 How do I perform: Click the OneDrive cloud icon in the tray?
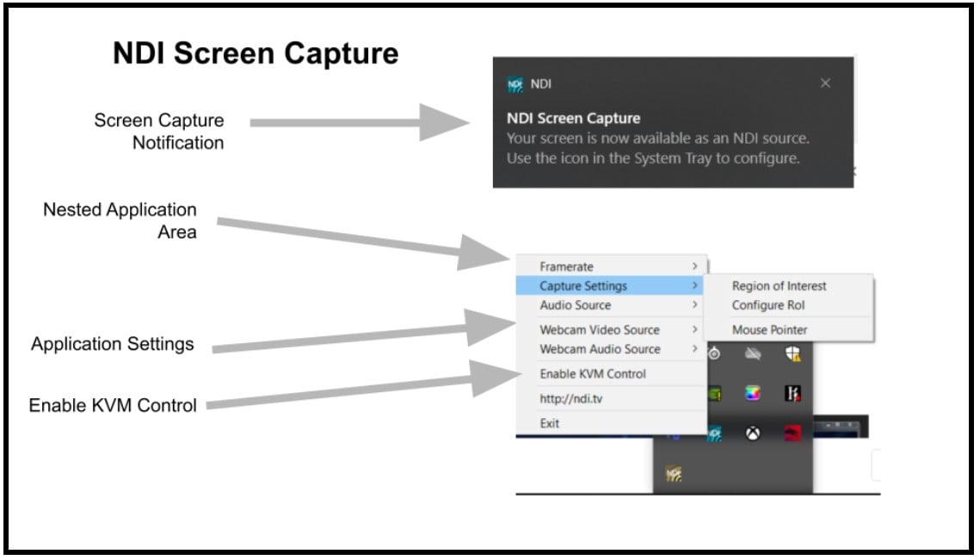pos(753,354)
